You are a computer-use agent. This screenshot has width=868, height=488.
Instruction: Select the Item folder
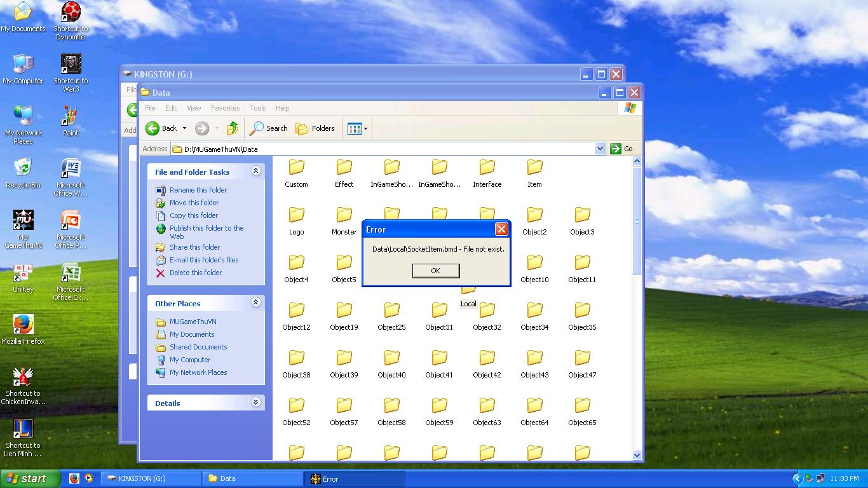[x=535, y=173]
